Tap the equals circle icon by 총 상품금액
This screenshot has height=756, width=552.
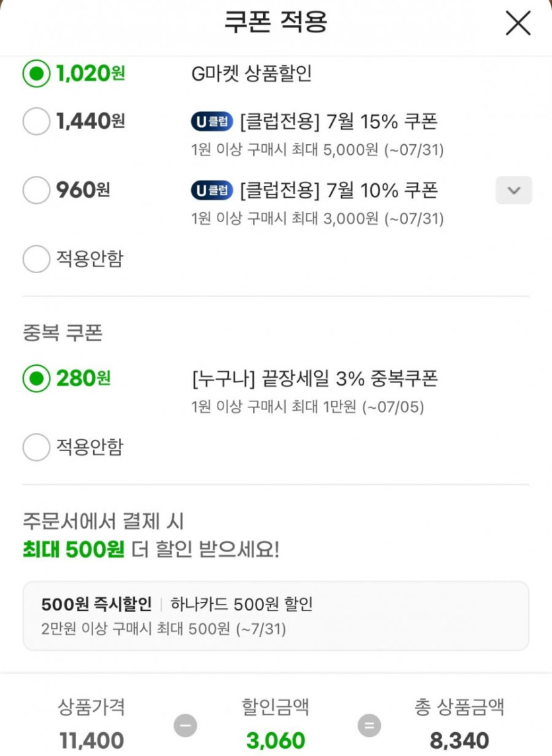click(369, 726)
